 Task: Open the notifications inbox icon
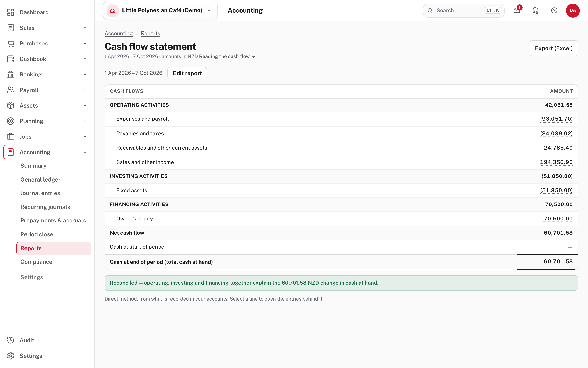[517, 10]
